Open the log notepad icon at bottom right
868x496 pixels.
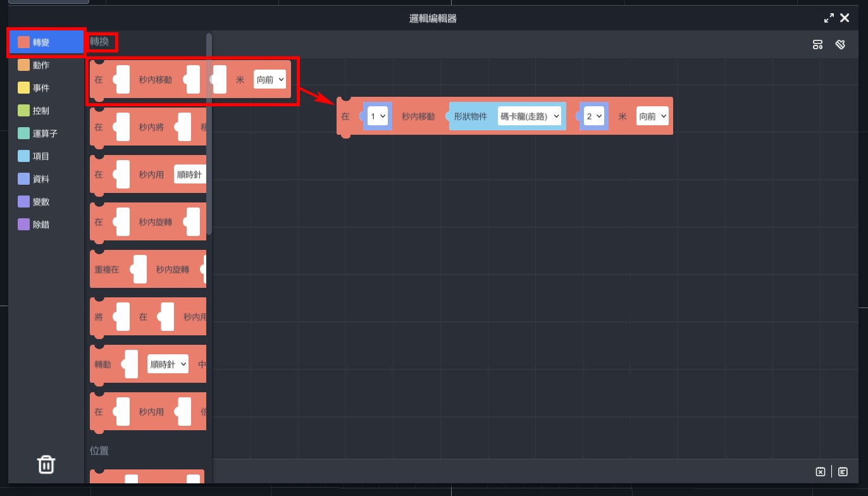(843, 471)
